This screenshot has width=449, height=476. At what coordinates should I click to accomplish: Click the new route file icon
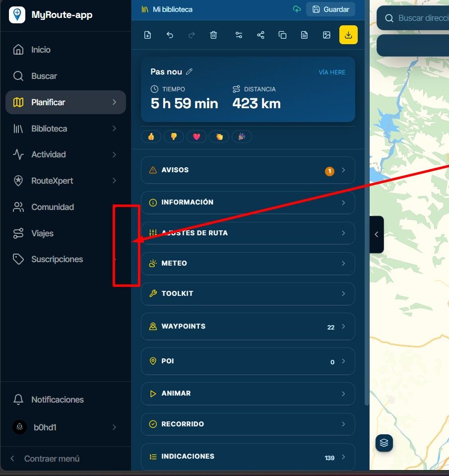pyautogui.click(x=147, y=35)
